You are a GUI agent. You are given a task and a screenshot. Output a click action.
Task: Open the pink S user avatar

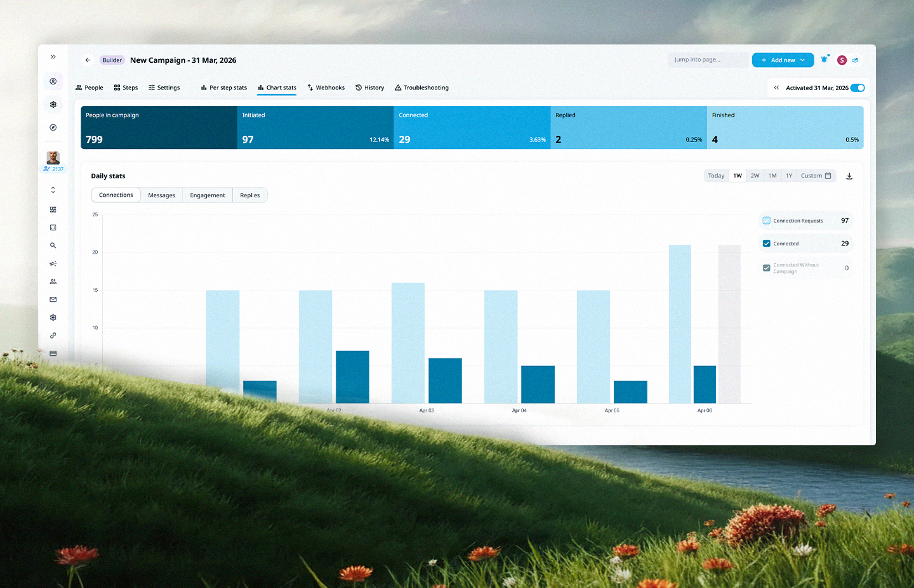click(842, 60)
